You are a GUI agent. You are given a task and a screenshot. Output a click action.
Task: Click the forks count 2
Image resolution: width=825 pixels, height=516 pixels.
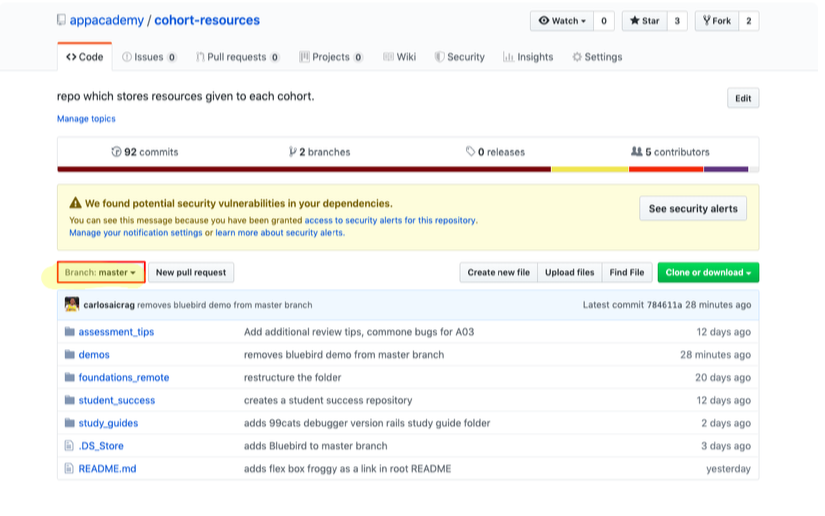pyautogui.click(x=749, y=21)
